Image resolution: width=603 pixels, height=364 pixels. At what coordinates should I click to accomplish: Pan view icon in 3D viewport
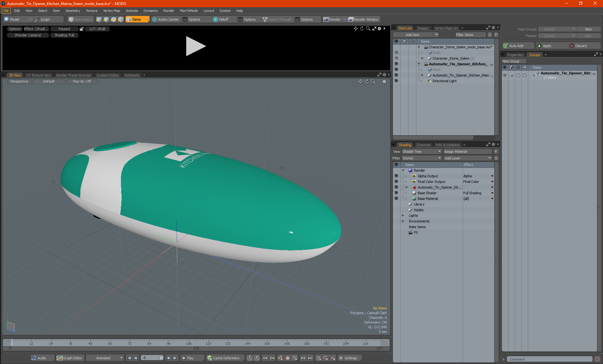pos(361,82)
